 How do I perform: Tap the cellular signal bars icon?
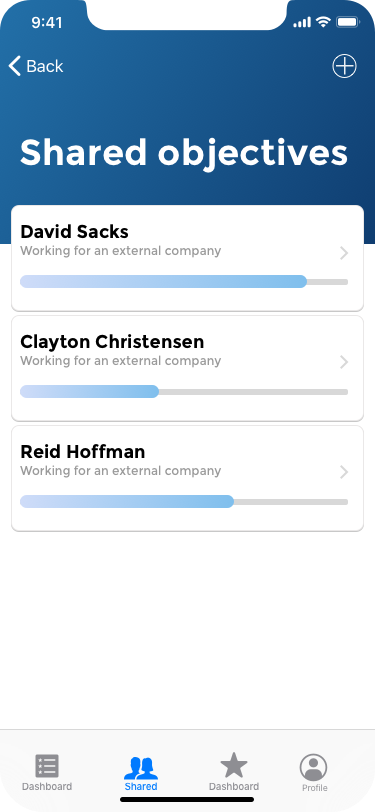coord(302,22)
